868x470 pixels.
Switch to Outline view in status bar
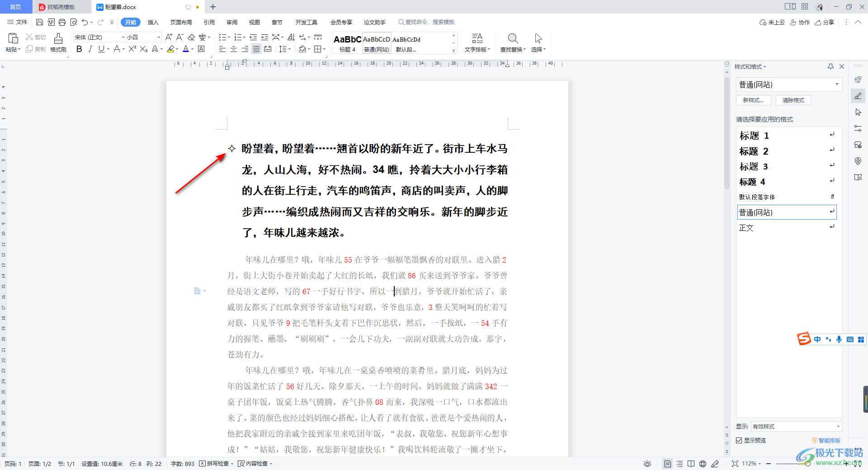coord(679,464)
